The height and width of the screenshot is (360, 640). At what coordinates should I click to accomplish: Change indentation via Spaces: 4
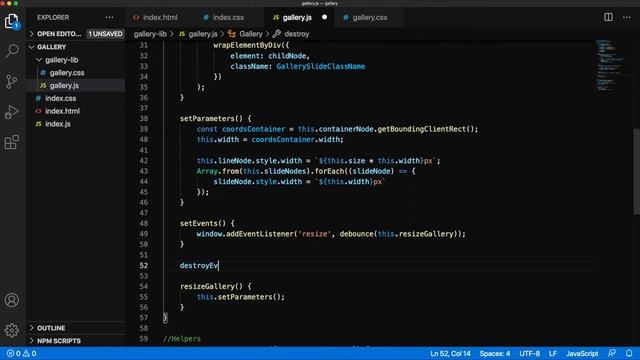[495, 353]
